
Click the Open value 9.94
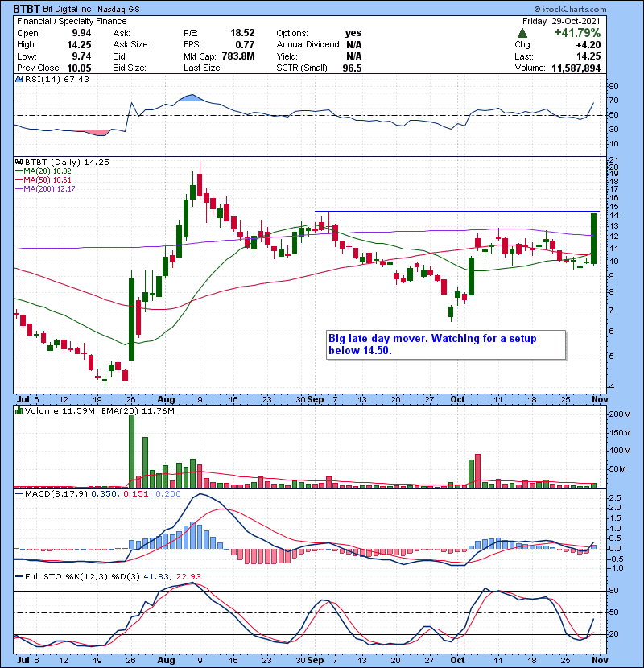point(81,33)
